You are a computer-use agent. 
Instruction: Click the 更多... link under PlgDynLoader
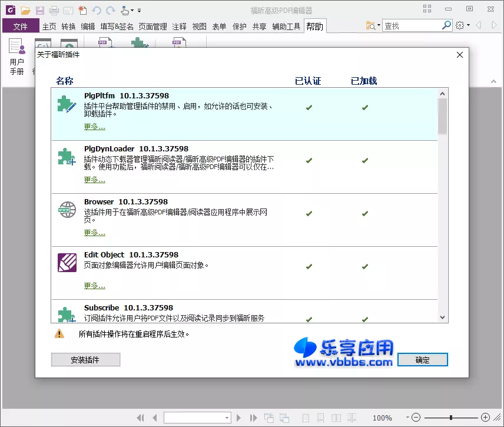click(x=94, y=180)
